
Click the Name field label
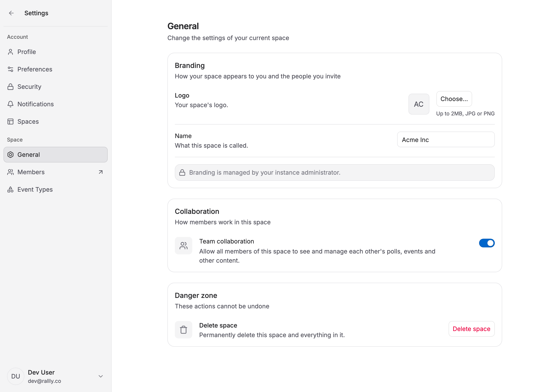click(183, 136)
